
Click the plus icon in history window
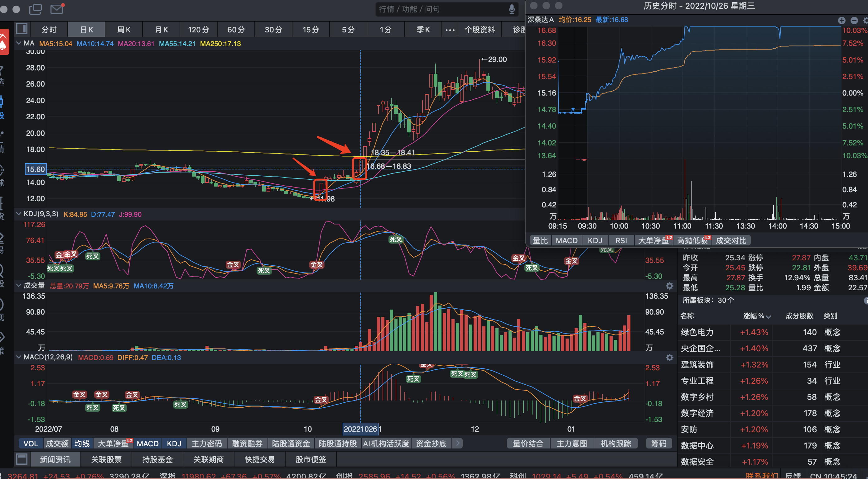coord(841,21)
